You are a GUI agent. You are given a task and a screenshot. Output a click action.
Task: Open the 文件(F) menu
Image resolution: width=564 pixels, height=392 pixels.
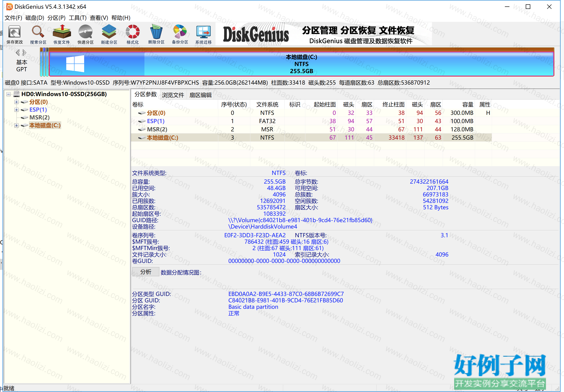[14, 18]
